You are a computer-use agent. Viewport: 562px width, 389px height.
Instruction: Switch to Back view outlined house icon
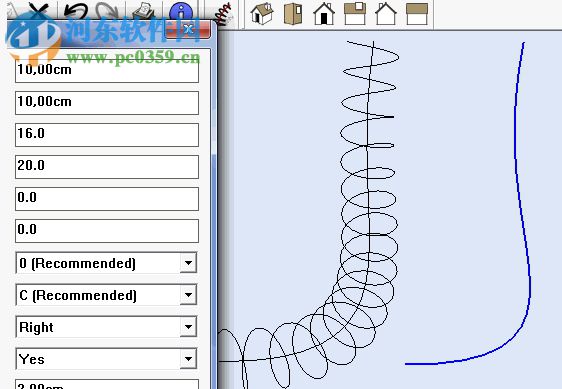tap(386, 14)
